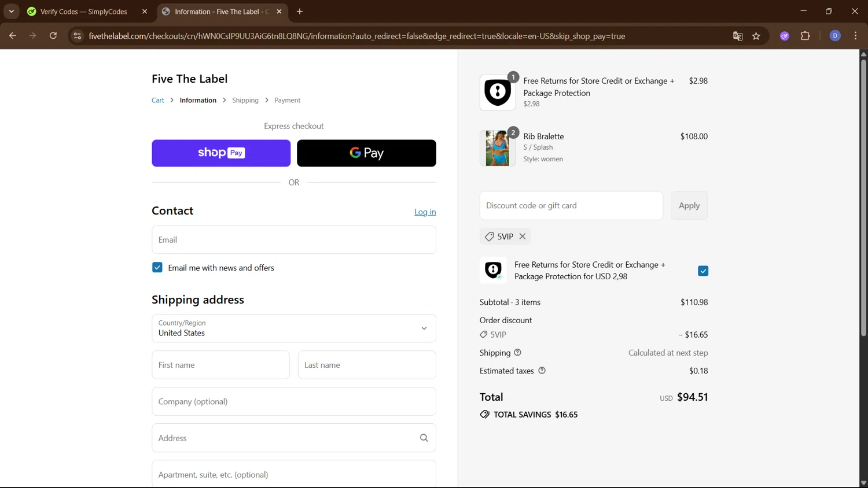Reload the checkout page
This screenshot has height=488, width=868.
53,36
